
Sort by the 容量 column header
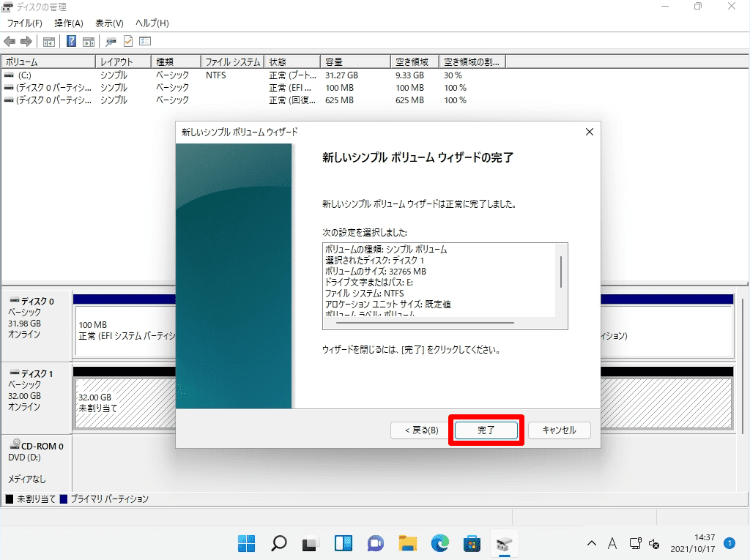(355, 61)
